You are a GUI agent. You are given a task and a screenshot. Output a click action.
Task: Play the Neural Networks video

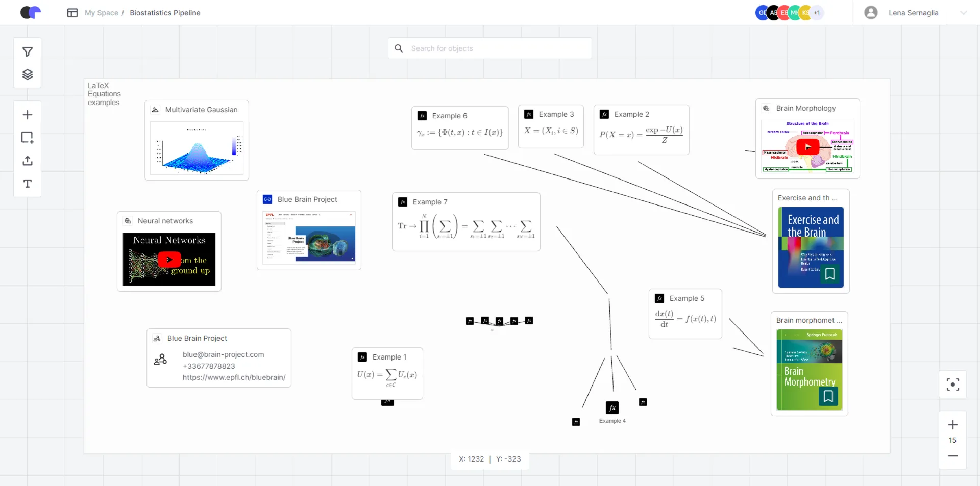coord(169,260)
